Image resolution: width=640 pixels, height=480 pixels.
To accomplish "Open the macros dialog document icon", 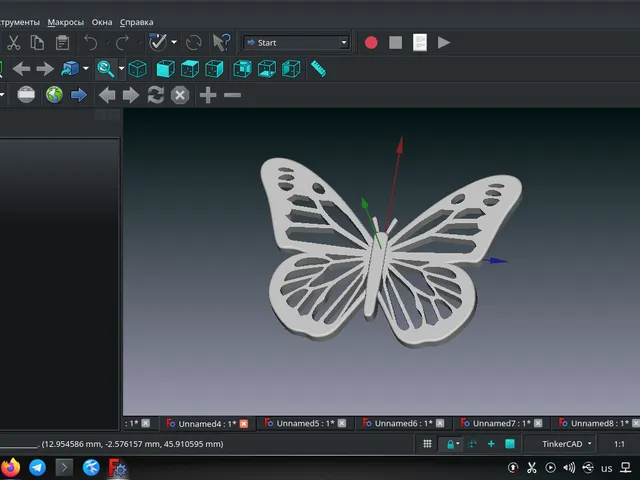I will click(420, 42).
